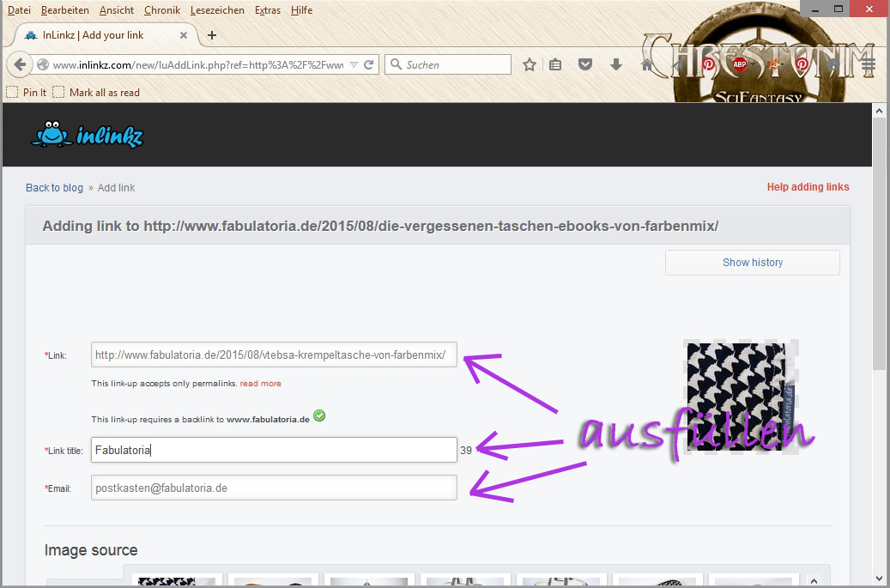Expand the fox extension dropdown arrow
The height and width of the screenshot is (588, 890).
[783, 64]
